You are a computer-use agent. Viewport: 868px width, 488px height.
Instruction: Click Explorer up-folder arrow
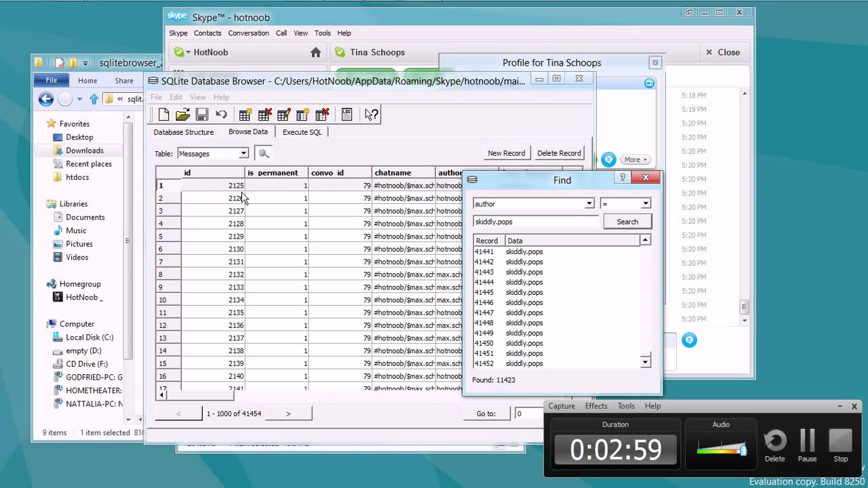click(x=94, y=99)
